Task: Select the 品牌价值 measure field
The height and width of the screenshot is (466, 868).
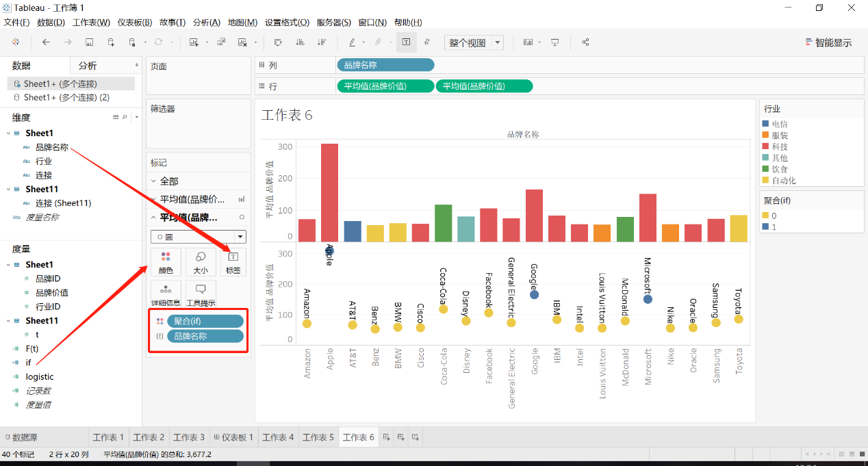Action: (52, 293)
